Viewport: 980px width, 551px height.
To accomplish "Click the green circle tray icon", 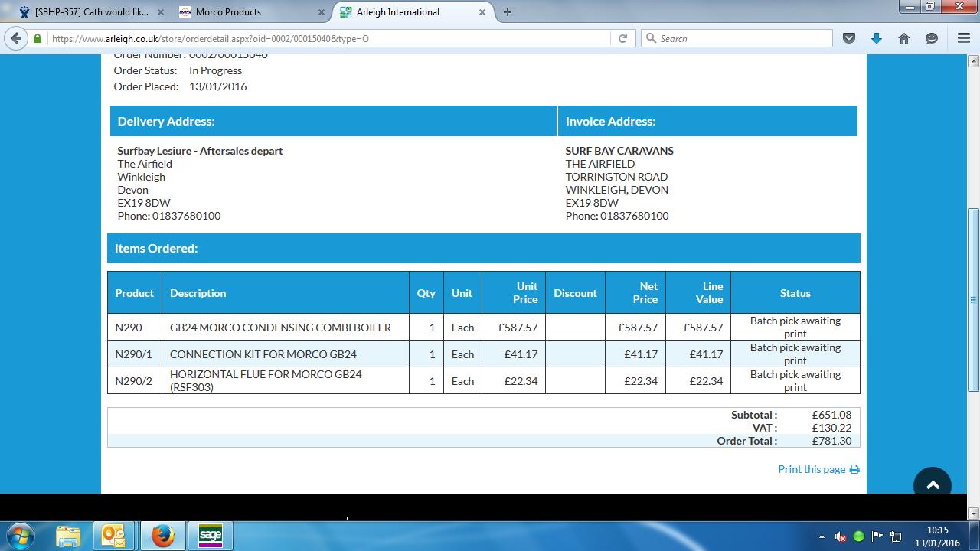I will pyautogui.click(x=859, y=536).
